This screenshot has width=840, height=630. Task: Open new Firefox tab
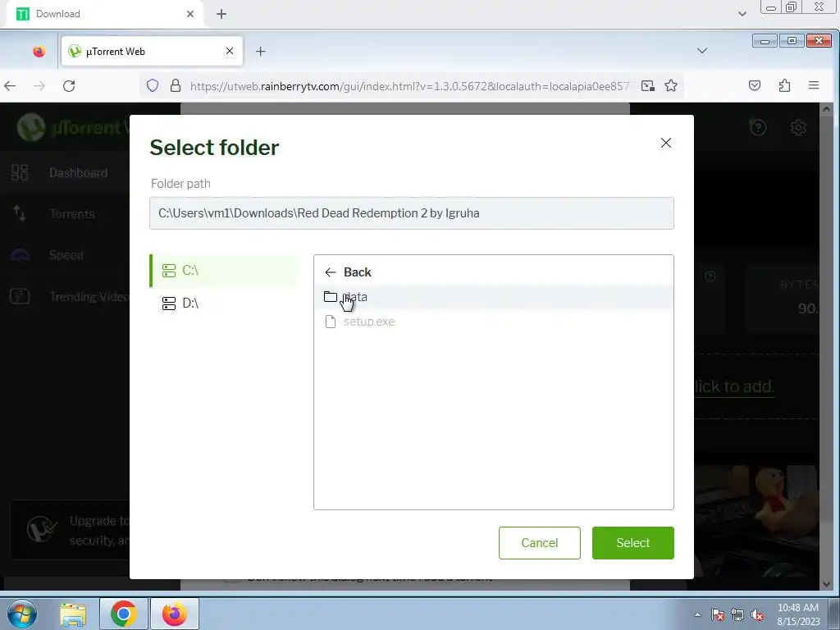(x=260, y=52)
